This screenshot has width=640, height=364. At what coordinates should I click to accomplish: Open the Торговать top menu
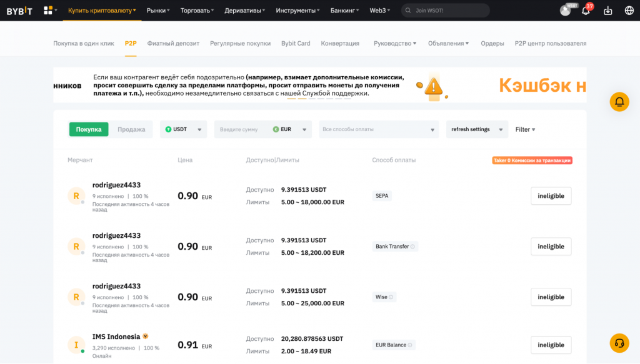click(x=197, y=10)
